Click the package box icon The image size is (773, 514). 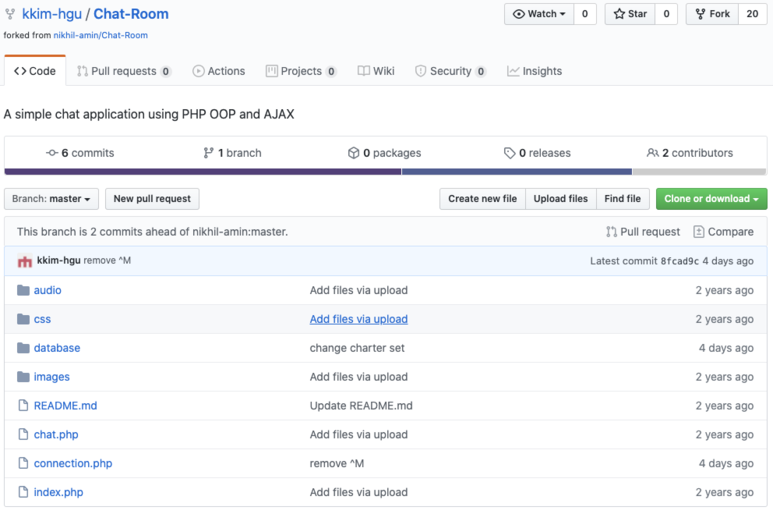pyautogui.click(x=353, y=153)
